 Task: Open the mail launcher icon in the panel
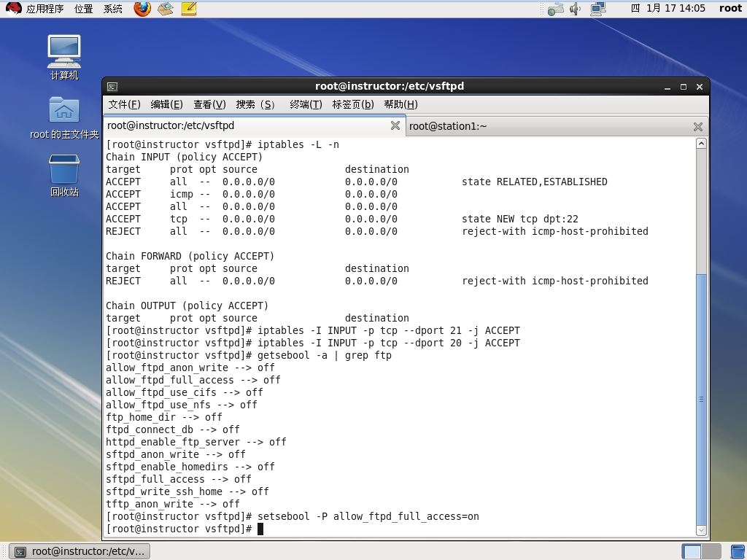click(x=166, y=9)
